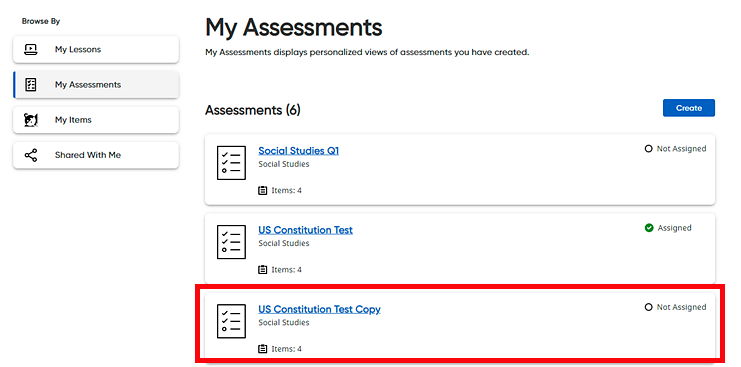Open the Shared With Me section

coord(96,155)
